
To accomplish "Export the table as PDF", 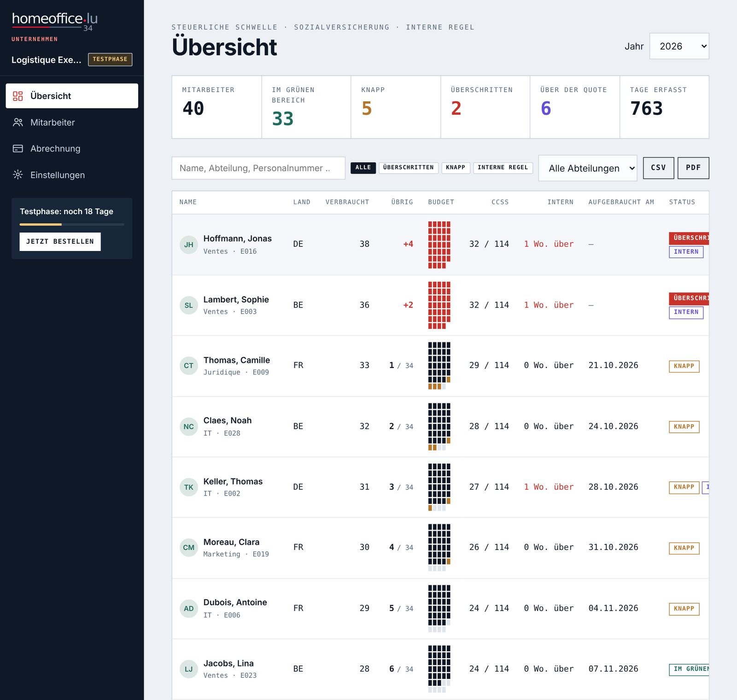I will 693,168.
